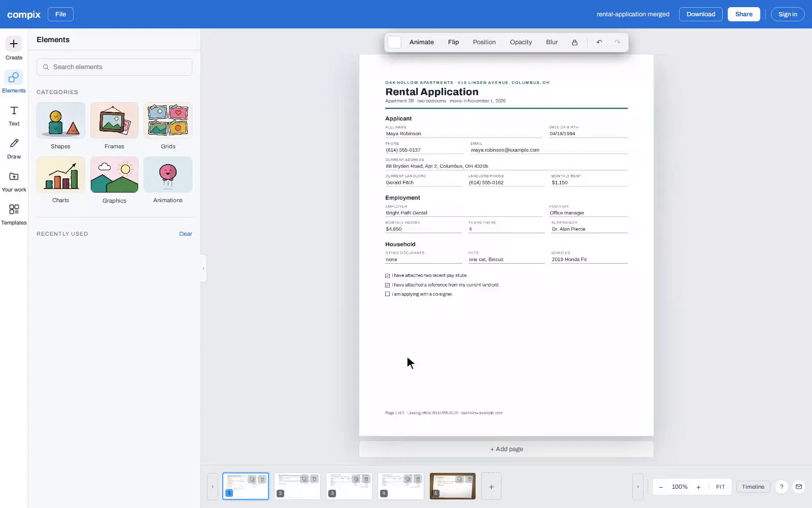Open the white color swatch in the toolbar

pyautogui.click(x=394, y=42)
